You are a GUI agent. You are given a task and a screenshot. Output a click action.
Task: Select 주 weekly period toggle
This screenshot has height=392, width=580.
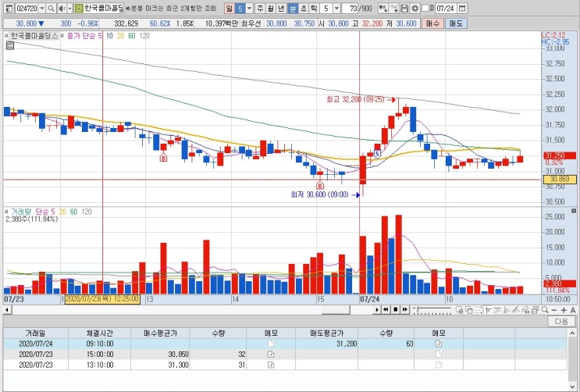click(x=261, y=8)
